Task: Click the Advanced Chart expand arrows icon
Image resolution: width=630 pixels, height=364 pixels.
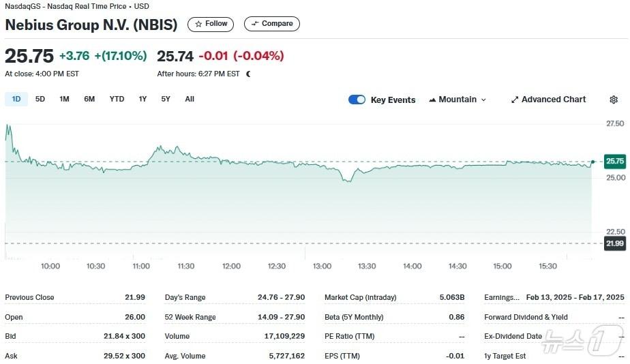Action: (515, 100)
